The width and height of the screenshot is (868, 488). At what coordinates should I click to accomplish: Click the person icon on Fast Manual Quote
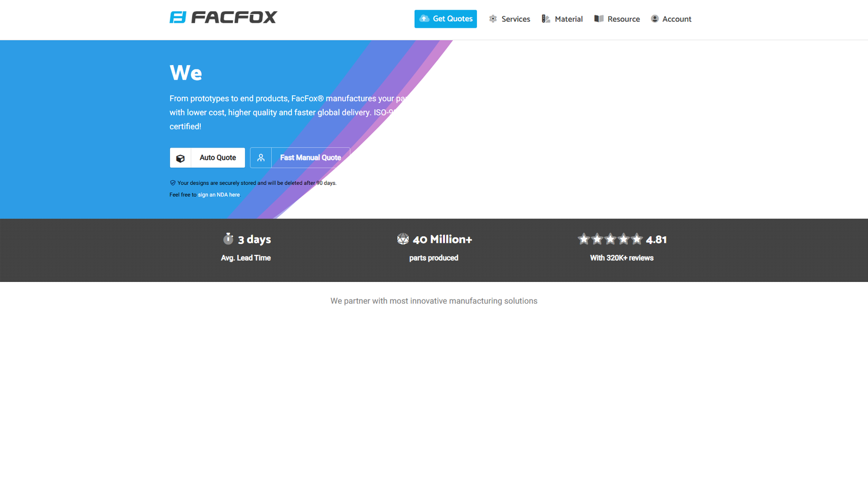261,158
